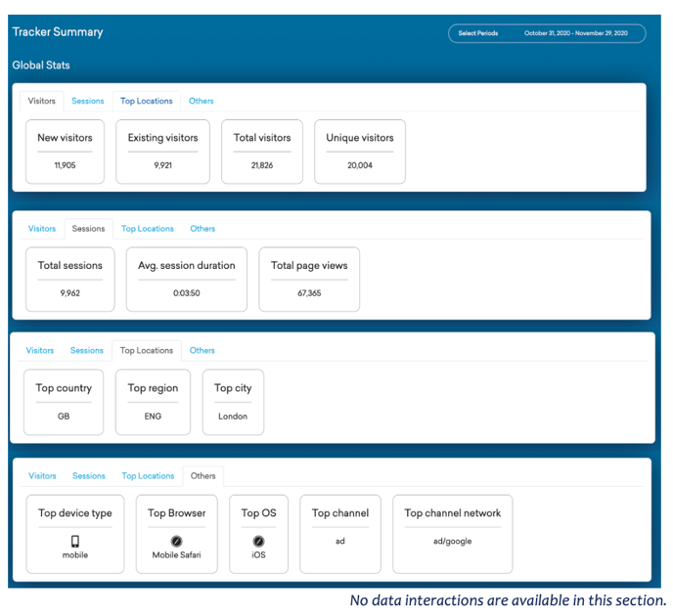
Task: Select the Unique visitors stat card
Action: 360,152
